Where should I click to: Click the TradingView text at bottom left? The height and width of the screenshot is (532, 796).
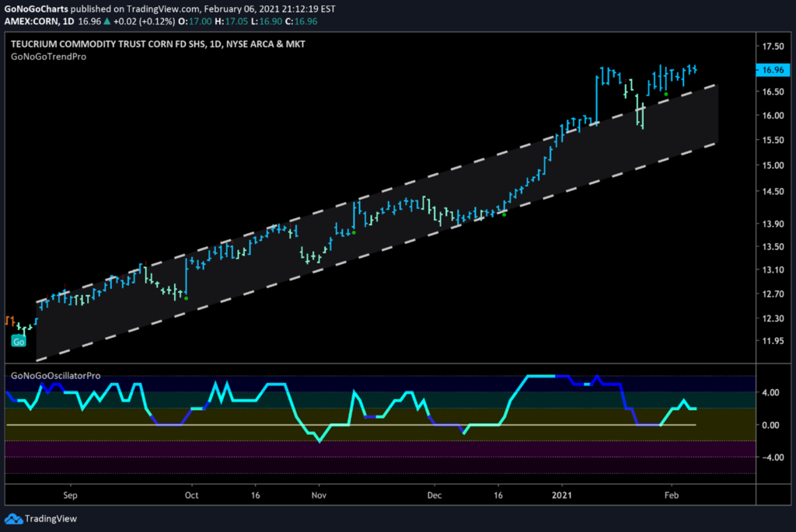coord(51,519)
